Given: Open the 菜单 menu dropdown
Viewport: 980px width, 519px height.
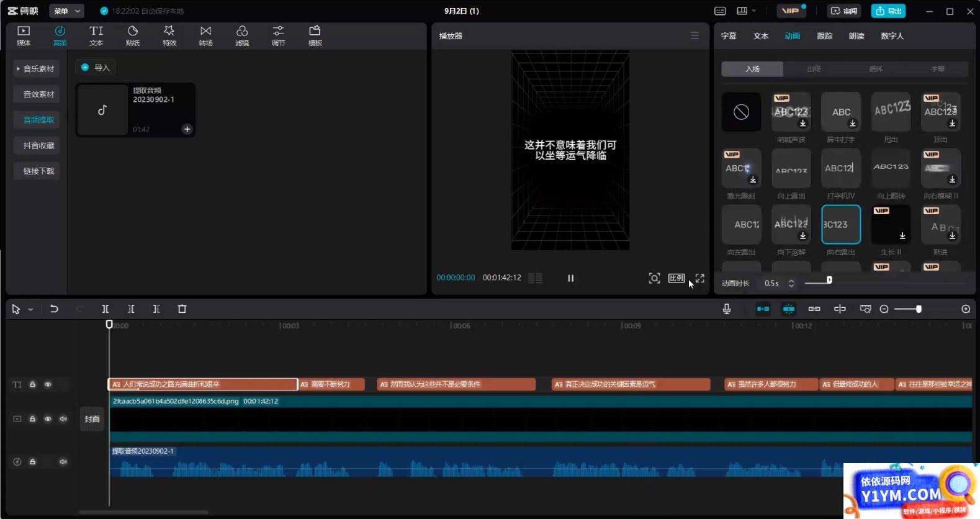Looking at the screenshot, I should pyautogui.click(x=66, y=11).
